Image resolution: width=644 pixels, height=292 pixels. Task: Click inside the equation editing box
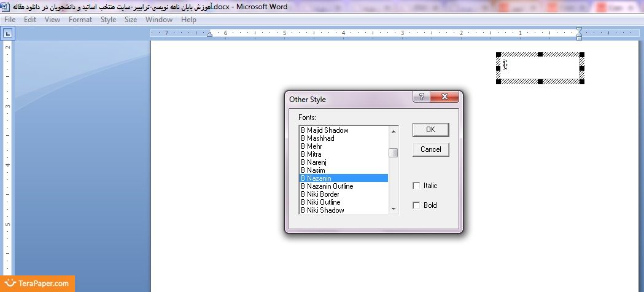(x=540, y=68)
